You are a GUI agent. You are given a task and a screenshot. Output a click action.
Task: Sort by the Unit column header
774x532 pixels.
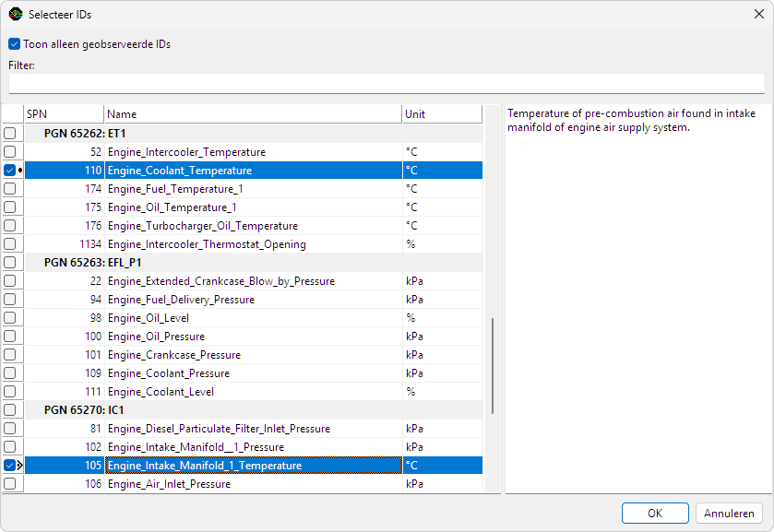pos(442,114)
